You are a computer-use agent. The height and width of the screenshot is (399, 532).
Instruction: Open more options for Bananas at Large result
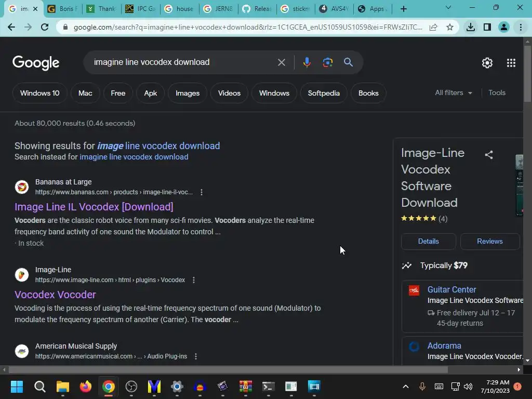202,192
